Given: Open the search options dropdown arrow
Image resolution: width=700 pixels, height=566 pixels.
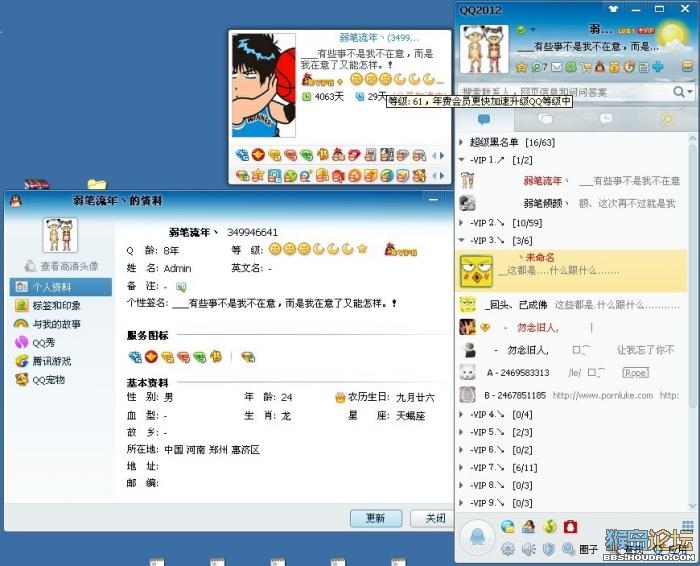Looking at the screenshot, I should coord(690,92).
